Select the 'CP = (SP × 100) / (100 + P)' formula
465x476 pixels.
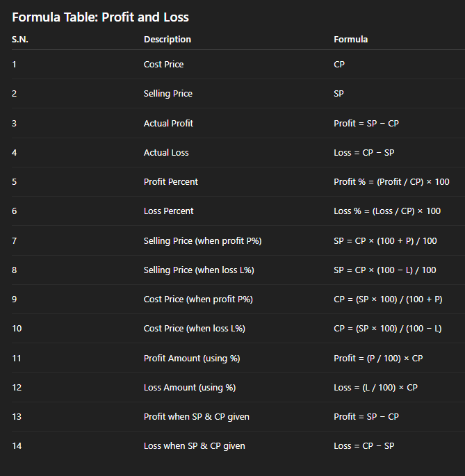[x=388, y=299]
